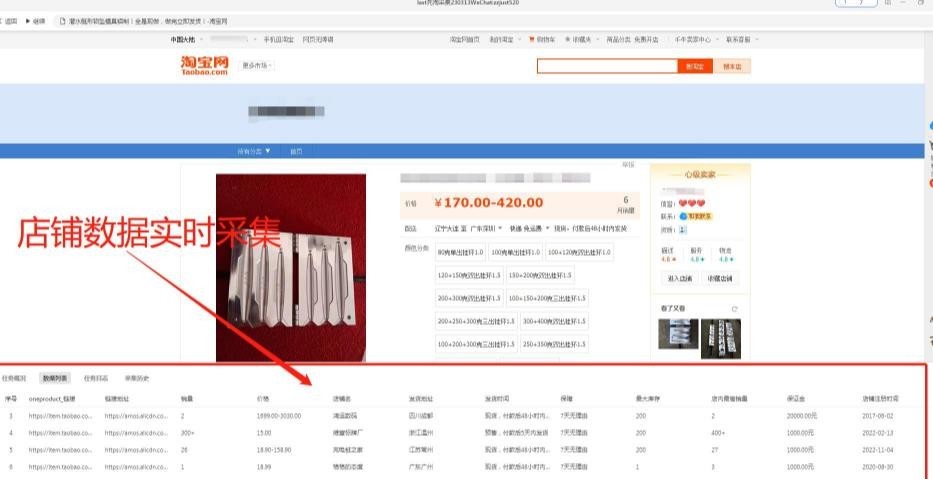Select the 200+250+300克三出挂环1.5 option
The height and width of the screenshot is (502, 933).
click(476, 321)
